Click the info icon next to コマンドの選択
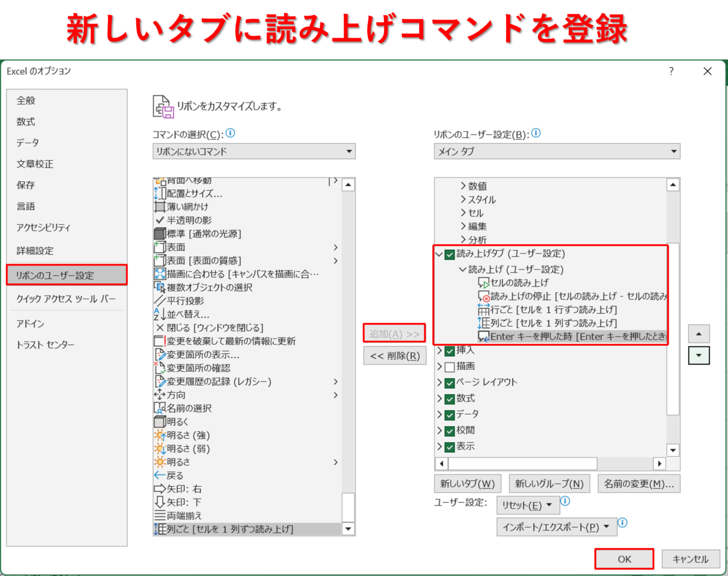728x576 pixels. 231,133
